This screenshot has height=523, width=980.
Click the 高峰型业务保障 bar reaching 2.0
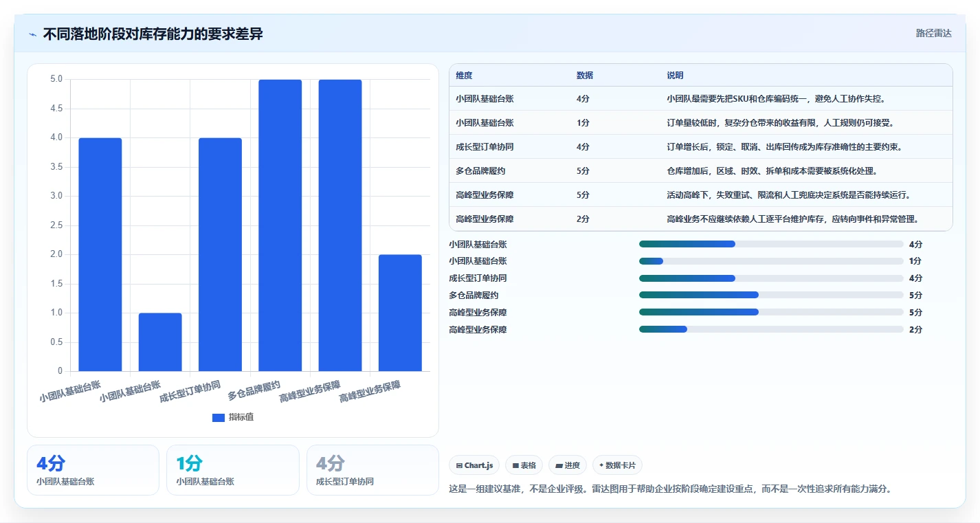[x=400, y=313]
